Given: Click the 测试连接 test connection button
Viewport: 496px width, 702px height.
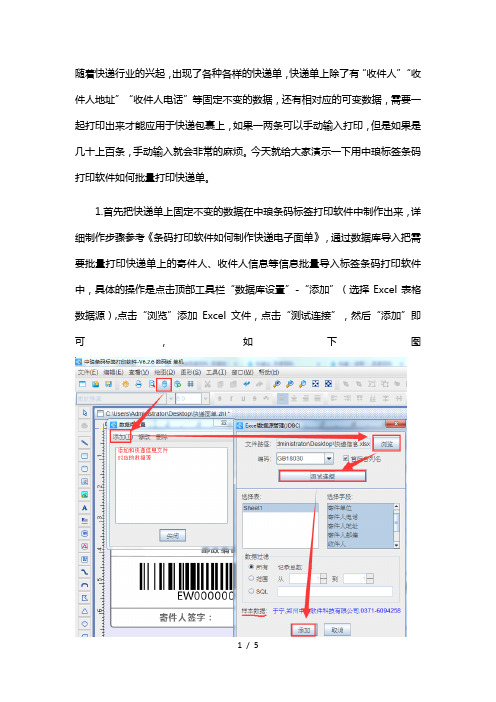Looking at the screenshot, I should 322,476.
